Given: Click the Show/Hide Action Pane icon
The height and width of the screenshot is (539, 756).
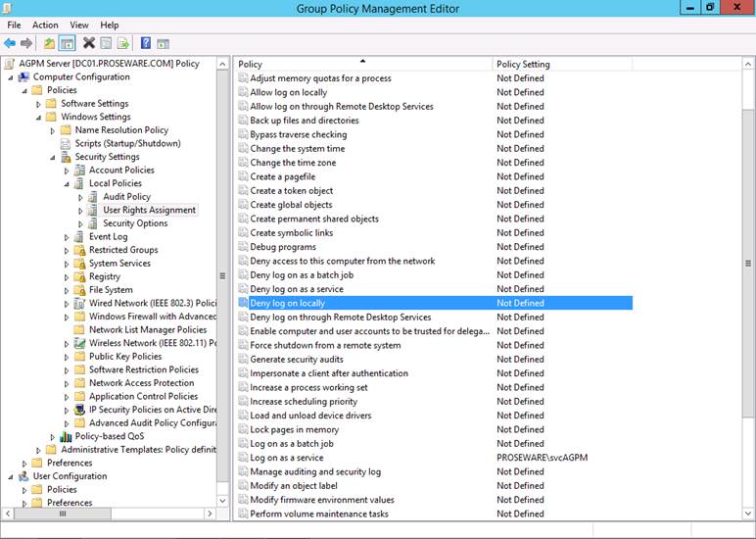Looking at the screenshot, I should [x=164, y=43].
